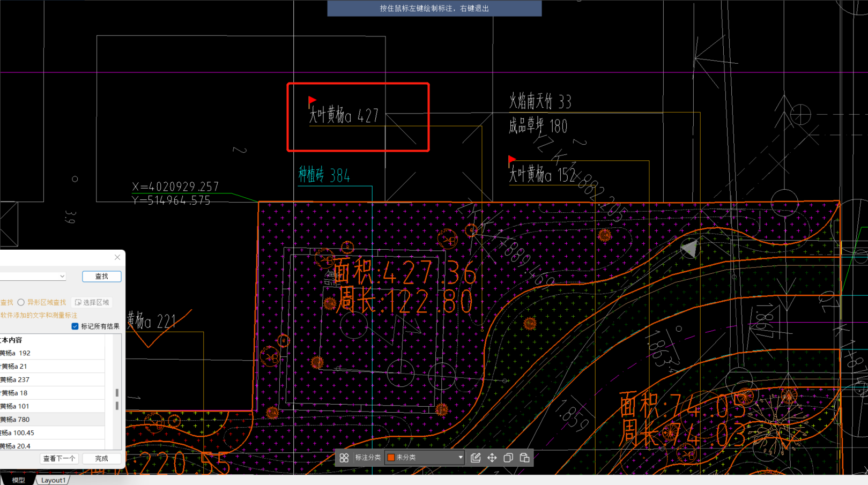Select the 异形区域查找 radio button
Screen dimensions: 868x485
[20, 302]
